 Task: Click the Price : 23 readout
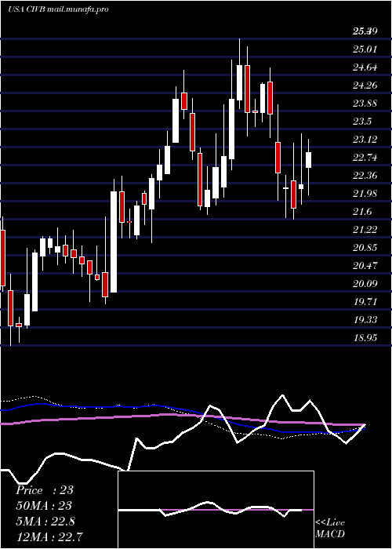click(45, 490)
